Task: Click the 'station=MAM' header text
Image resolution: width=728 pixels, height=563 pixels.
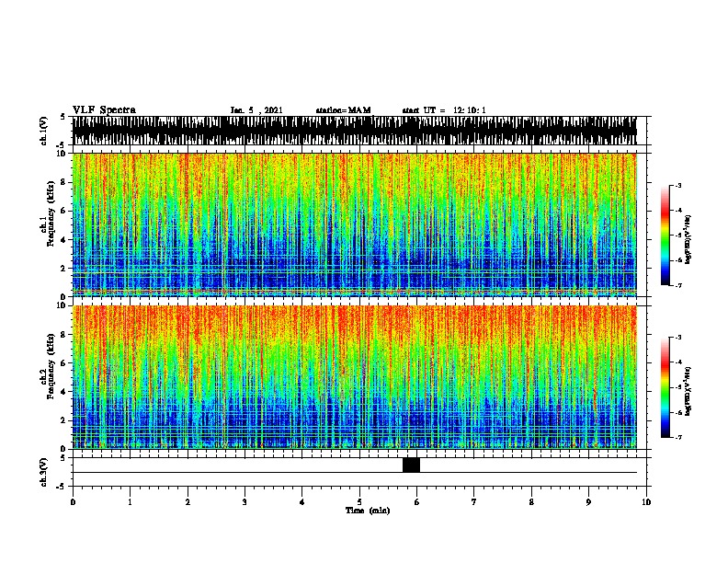Action: 343,110
